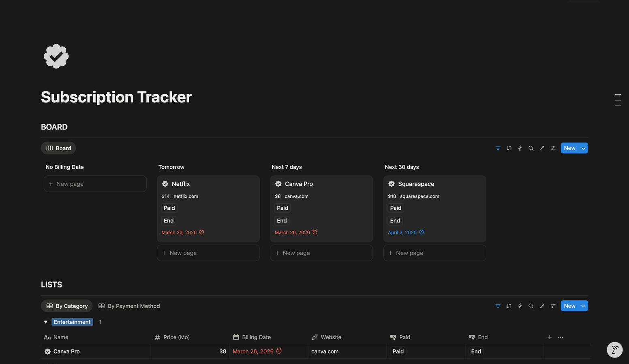Click New button in Board section

pyautogui.click(x=569, y=148)
